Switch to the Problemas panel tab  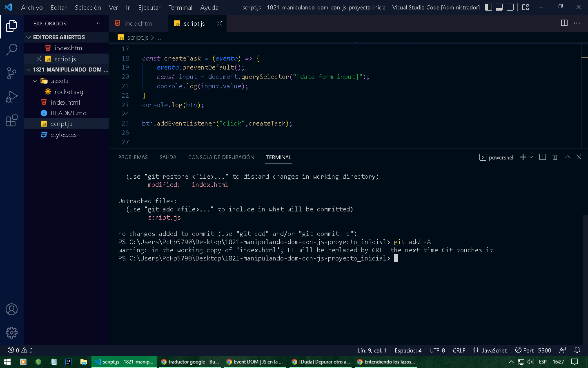(133, 157)
